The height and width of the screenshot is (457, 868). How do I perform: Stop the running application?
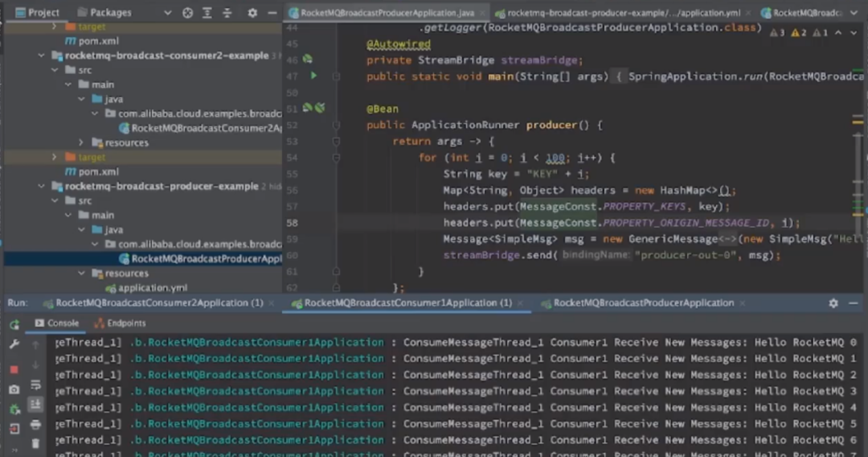click(x=14, y=369)
